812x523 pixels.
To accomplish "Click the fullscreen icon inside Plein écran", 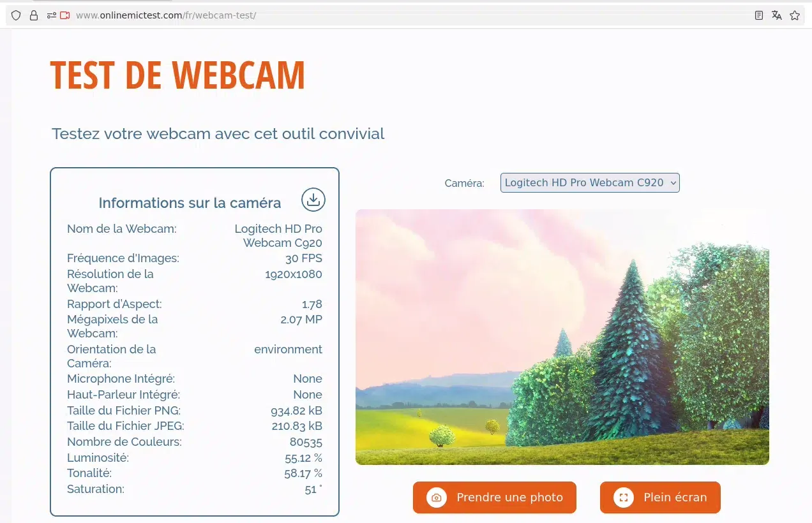I will click(624, 497).
